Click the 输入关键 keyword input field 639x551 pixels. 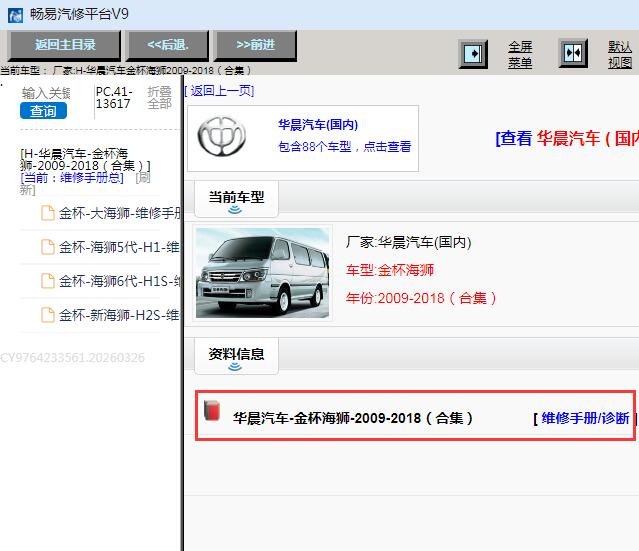pyautogui.click(x=46, y=93)
